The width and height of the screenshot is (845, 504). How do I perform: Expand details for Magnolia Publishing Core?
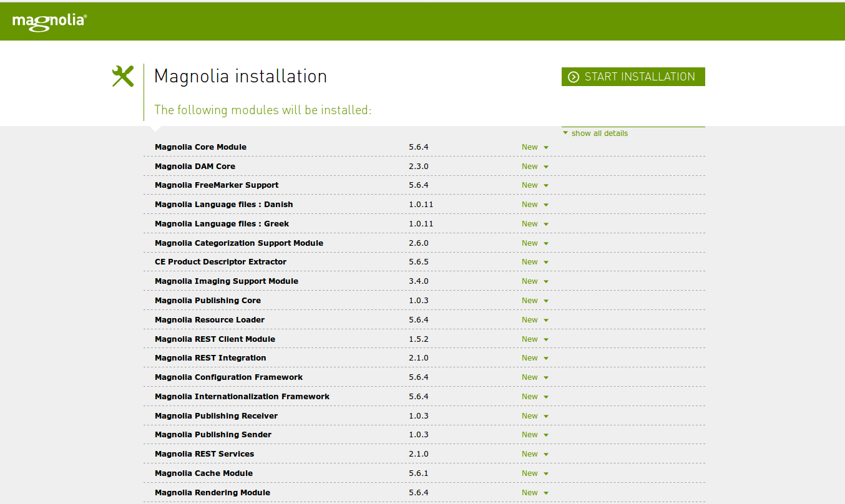pos(535,301)
